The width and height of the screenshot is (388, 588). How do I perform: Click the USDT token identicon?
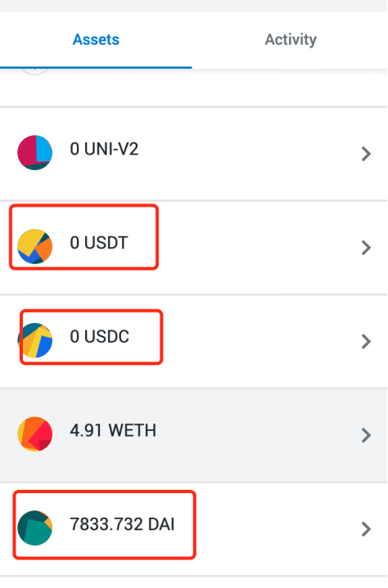click(35, 246)
